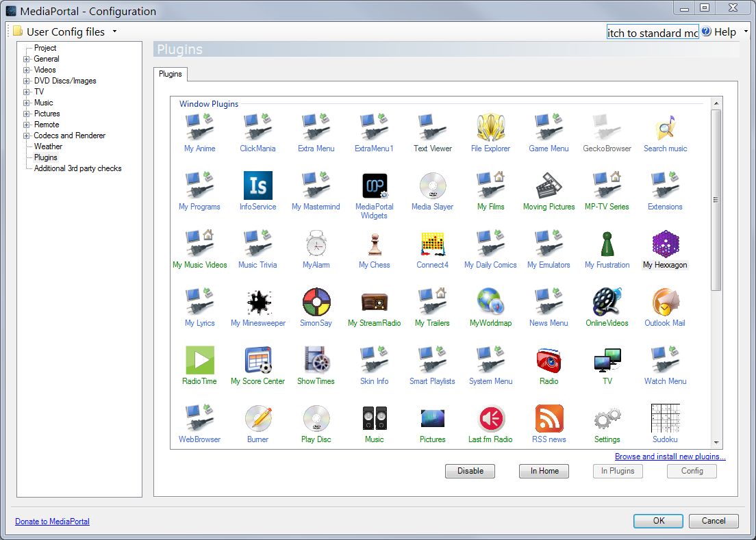Click the My Score Center icon
The image size is (756, 540).
pyautogui.click(x=258, y=360)
